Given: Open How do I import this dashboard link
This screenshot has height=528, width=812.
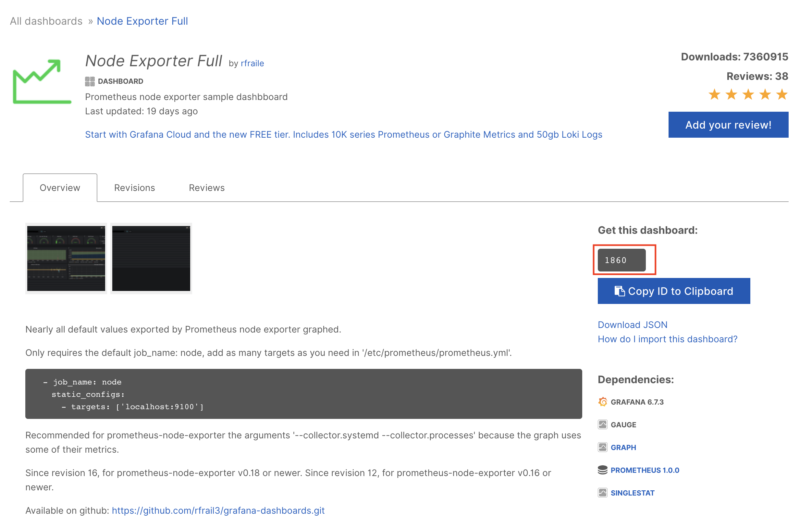Looking at the screenshot, I should (x=667, y=339).
